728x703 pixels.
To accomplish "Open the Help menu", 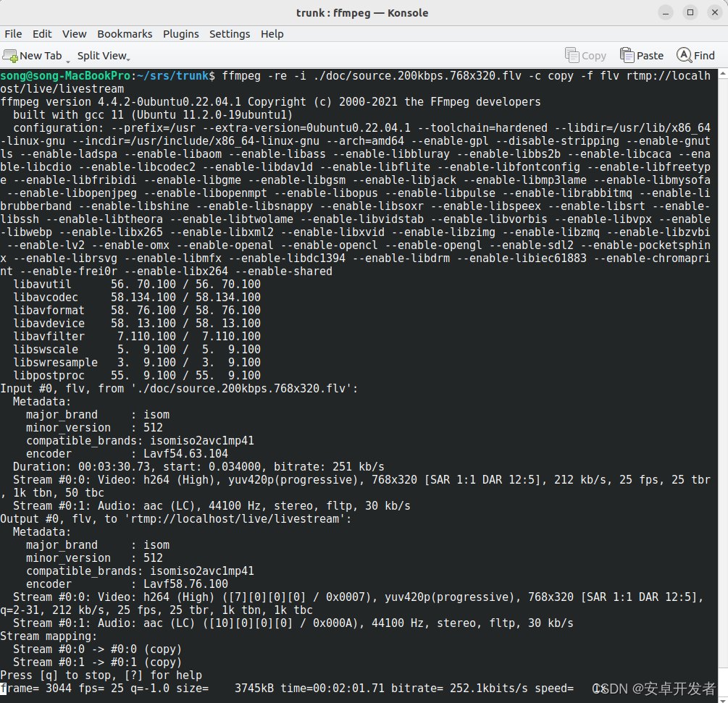I will point(272,34).
